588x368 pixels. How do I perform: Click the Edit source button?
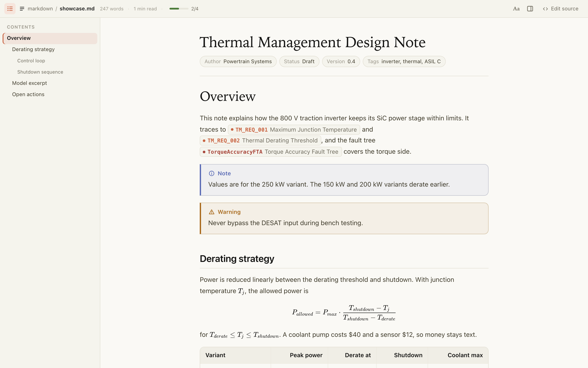pos(561,9)
